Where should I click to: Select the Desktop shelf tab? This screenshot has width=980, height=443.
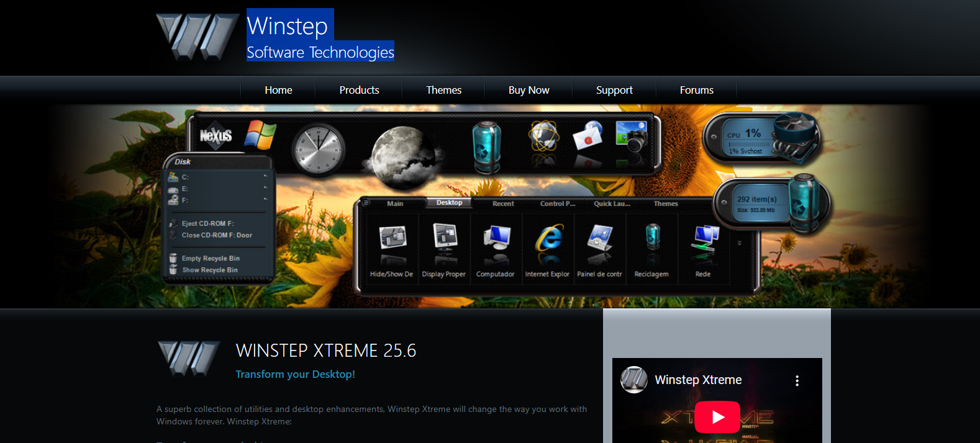click(x=449, y=203)
